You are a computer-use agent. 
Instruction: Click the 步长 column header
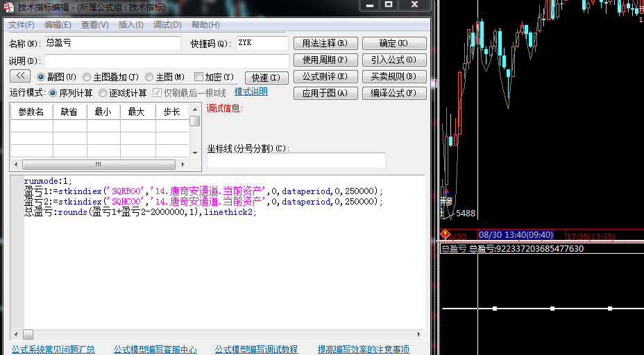[171, 112]
